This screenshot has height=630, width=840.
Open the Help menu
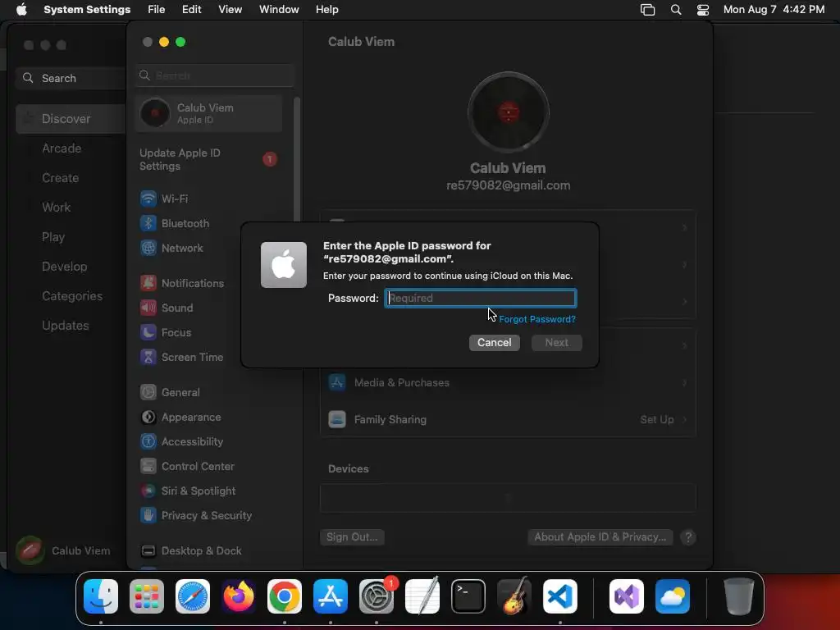pyautogui.click(x=326, y=10)
